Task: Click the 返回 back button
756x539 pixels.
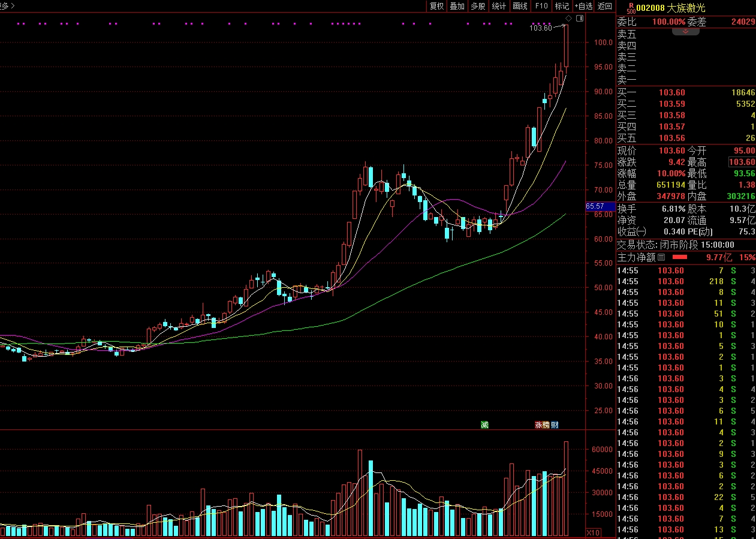Action: point(605,6)
